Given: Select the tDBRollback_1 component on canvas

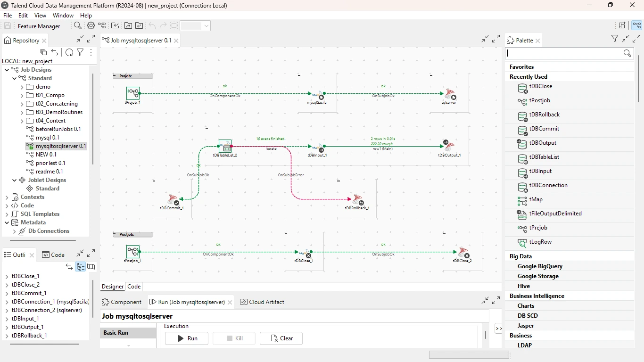Looking at the screenshot, I should tap(358, 200).
